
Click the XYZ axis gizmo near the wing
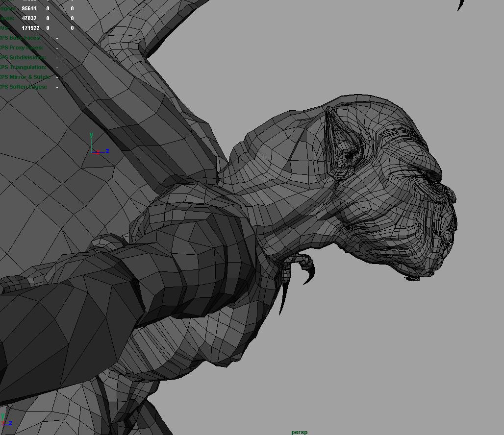point(97,148)
